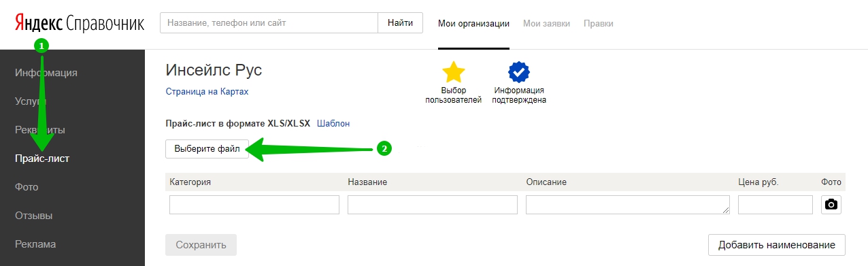
Task: Switch to Мои заявки tab
Action: pyautogui.click(x=546, y=23)
